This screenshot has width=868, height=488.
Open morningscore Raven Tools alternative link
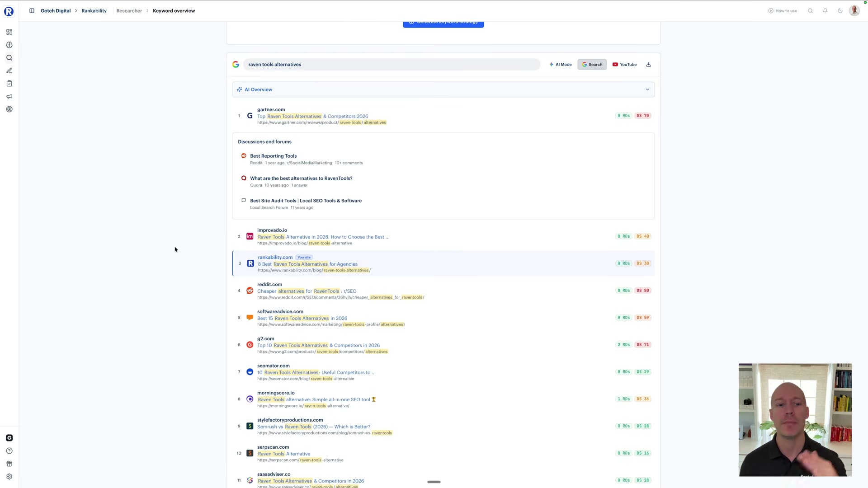pos(316,399)
